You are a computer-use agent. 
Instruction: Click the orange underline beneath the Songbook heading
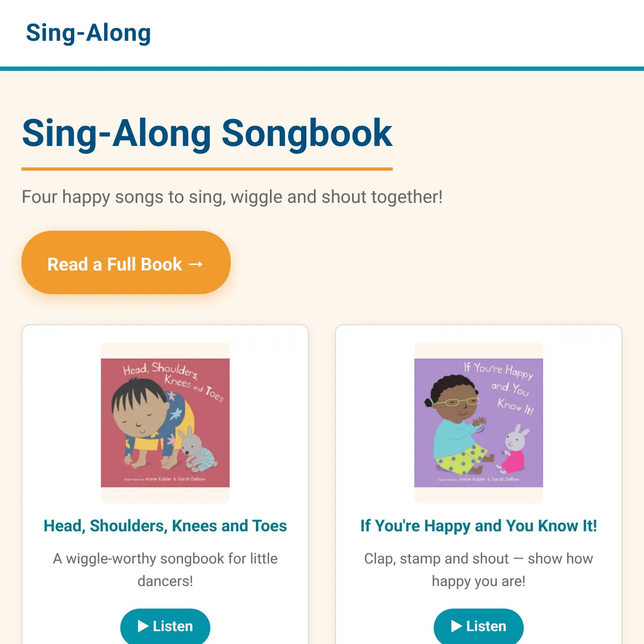click(207, 169)
